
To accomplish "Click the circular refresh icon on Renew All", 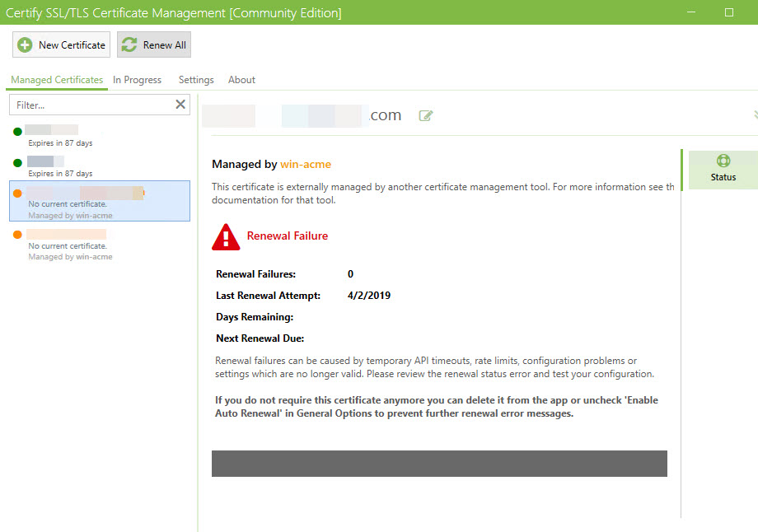I will click(130, 44).
